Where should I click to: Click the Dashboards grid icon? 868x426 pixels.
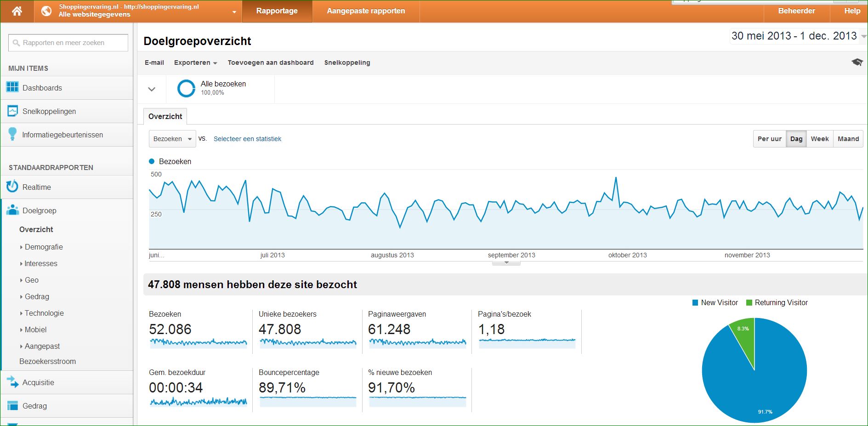click(x=12, y=87)
